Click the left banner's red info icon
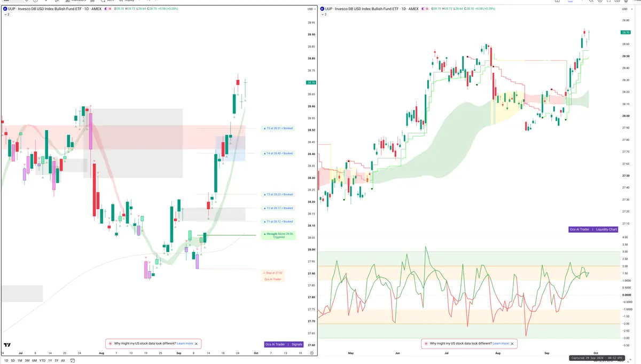641x364 pixels. tap(111, 344)
